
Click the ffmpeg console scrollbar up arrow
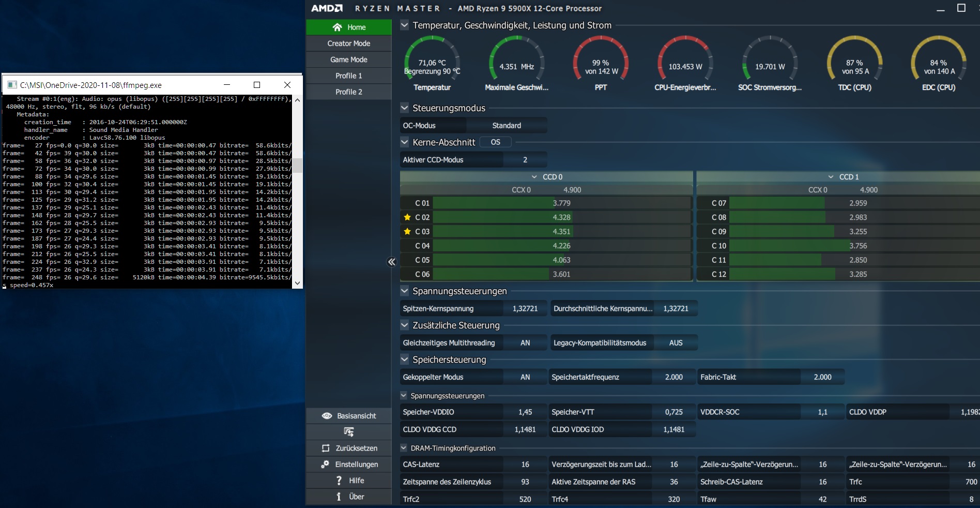(297, 100)
